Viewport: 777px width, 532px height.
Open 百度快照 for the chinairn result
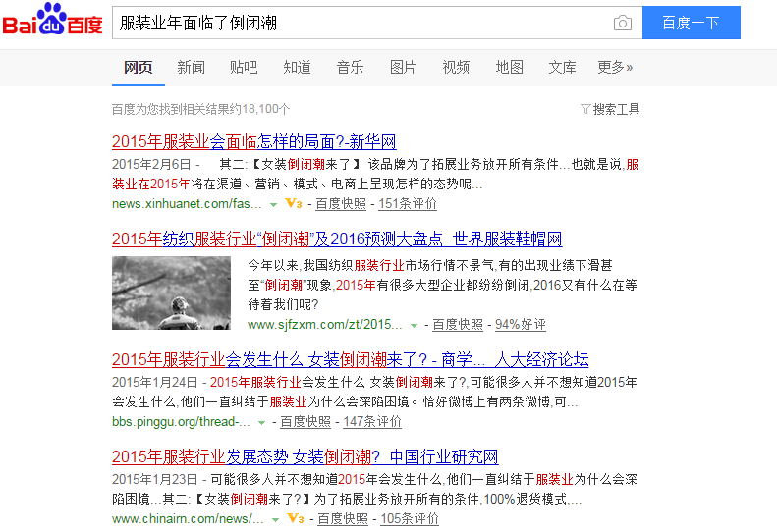coord(343,518)
